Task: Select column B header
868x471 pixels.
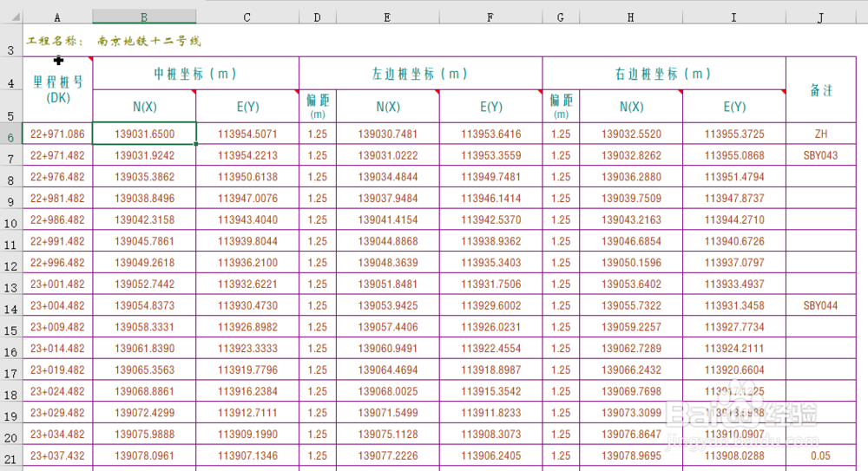Action: 144,17
